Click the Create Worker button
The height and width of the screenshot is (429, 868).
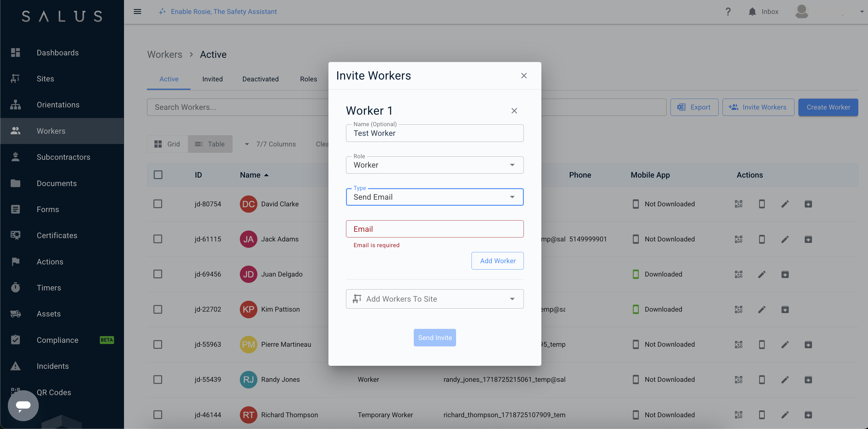coord(828,107)
